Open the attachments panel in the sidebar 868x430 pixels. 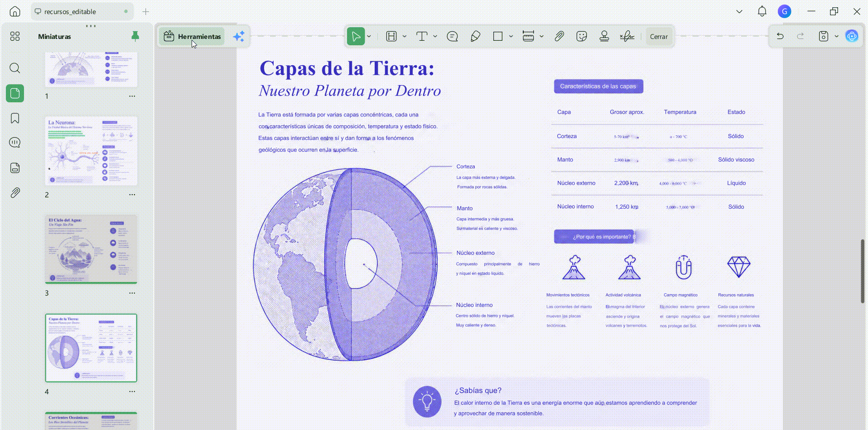point(15,193)
